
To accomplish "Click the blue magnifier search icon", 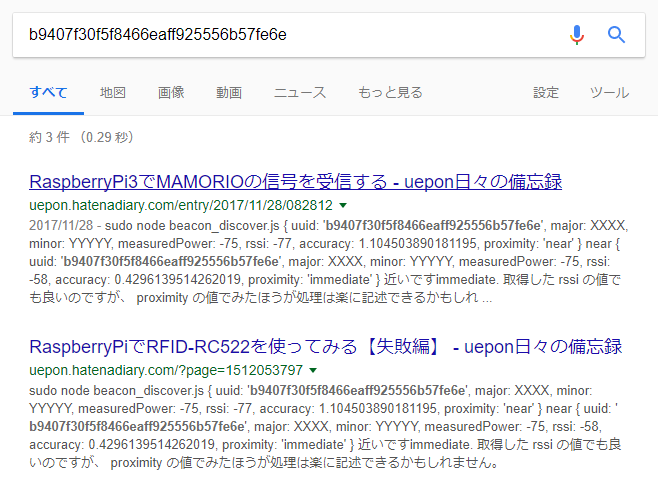I will tap(617, 35).
